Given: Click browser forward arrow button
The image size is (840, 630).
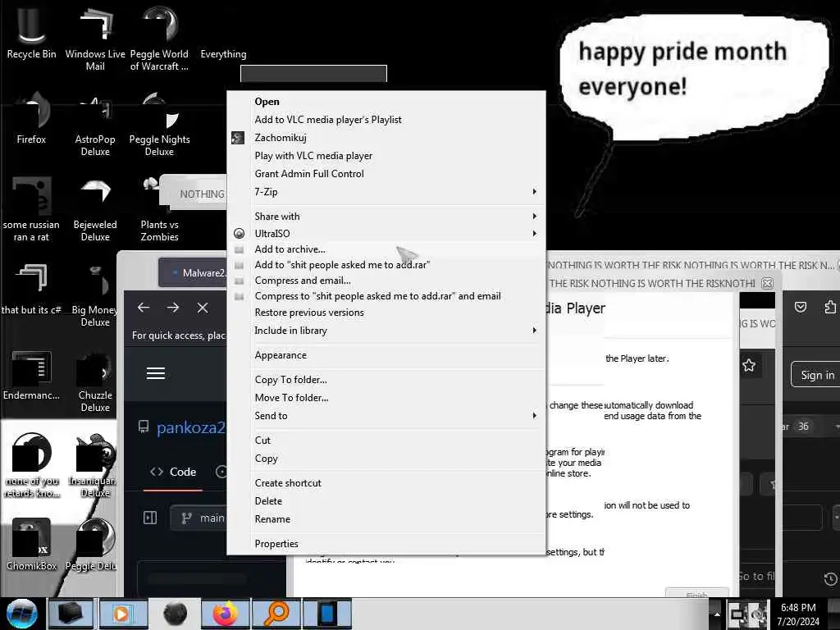Looking at the screenshot, I should point(172,308).
